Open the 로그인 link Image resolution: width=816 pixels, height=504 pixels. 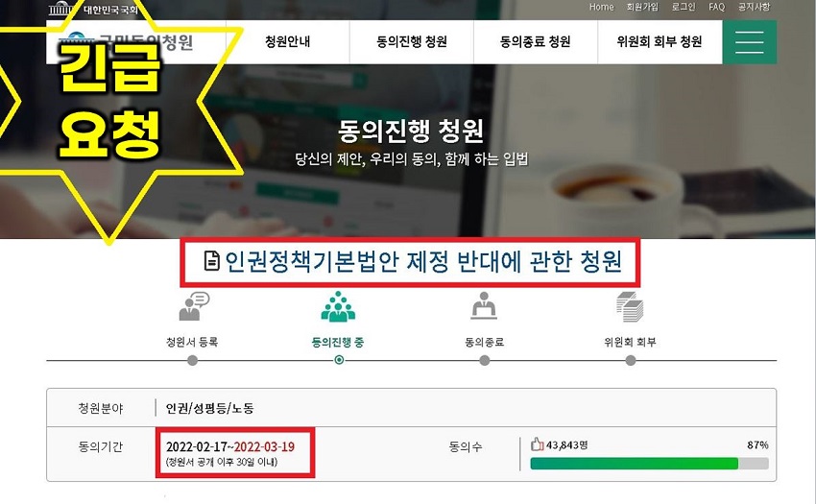(x=684, y=7)
